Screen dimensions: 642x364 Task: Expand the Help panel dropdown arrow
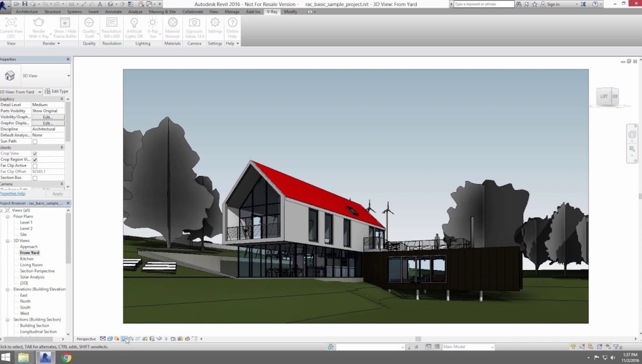(237, 44)
